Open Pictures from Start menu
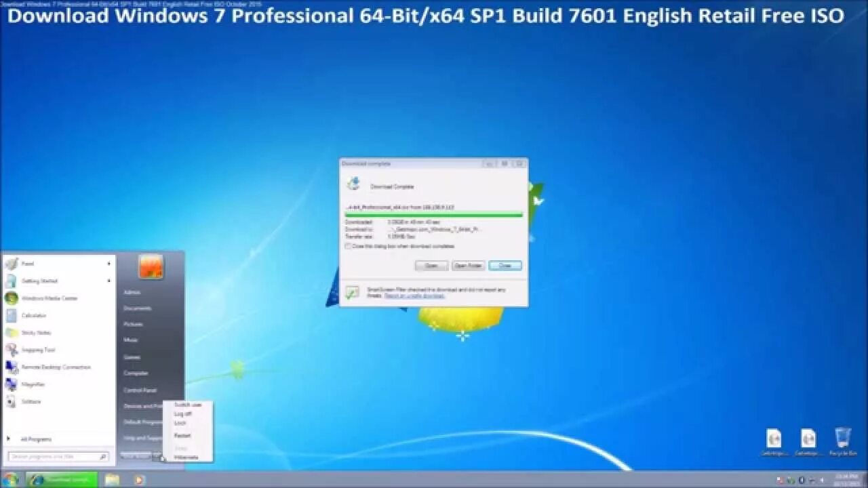The height and width of the screenshot is (488, 868). coord(134,325)
